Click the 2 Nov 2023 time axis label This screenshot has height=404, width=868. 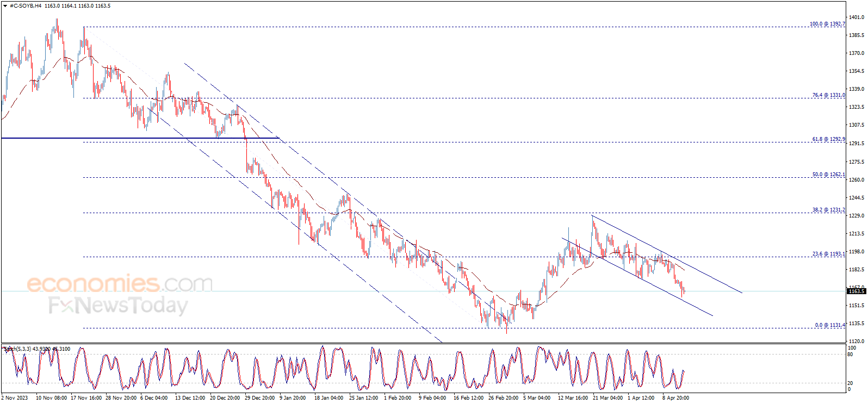pyautogui.click(x=14, y=398)
